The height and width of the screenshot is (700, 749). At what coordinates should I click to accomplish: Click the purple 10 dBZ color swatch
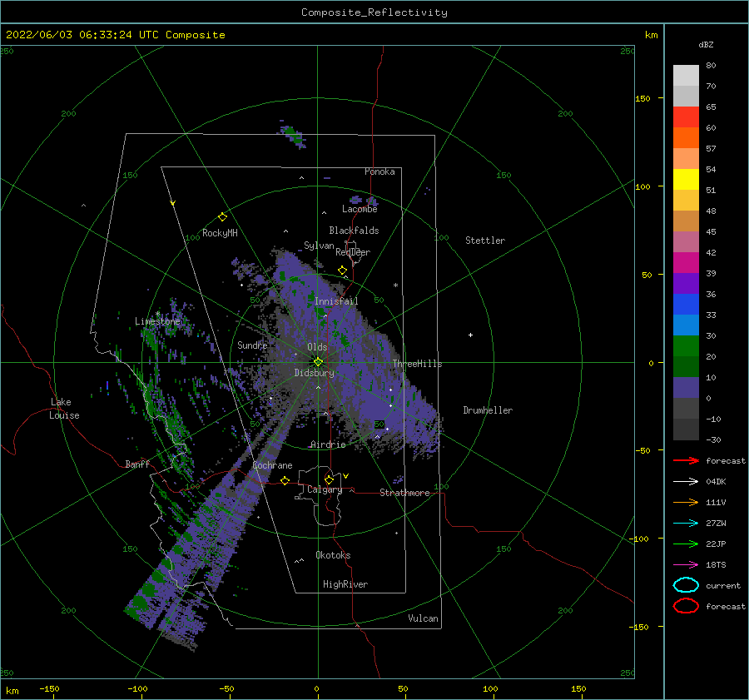[x=686, y=387]
